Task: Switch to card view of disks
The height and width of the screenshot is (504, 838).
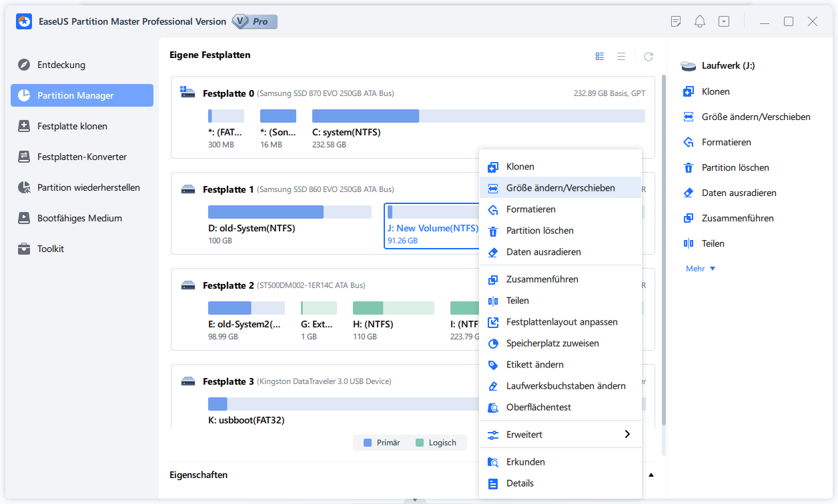Action: point(600,57)
